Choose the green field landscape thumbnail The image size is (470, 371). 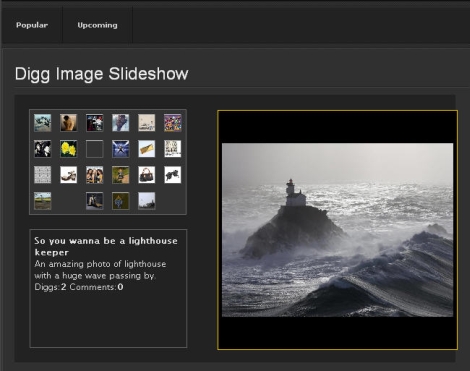click(43, 201)
